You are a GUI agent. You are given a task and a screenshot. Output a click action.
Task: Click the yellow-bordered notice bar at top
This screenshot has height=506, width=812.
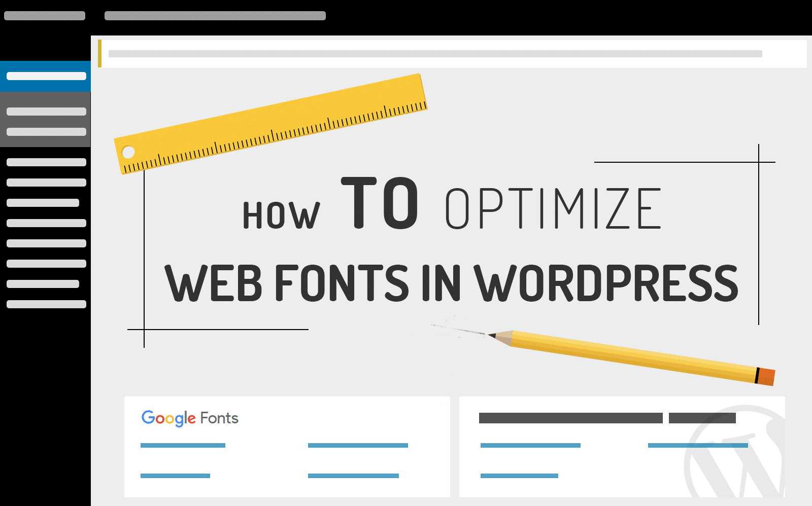pyautogui.click(x=452, y=54)
